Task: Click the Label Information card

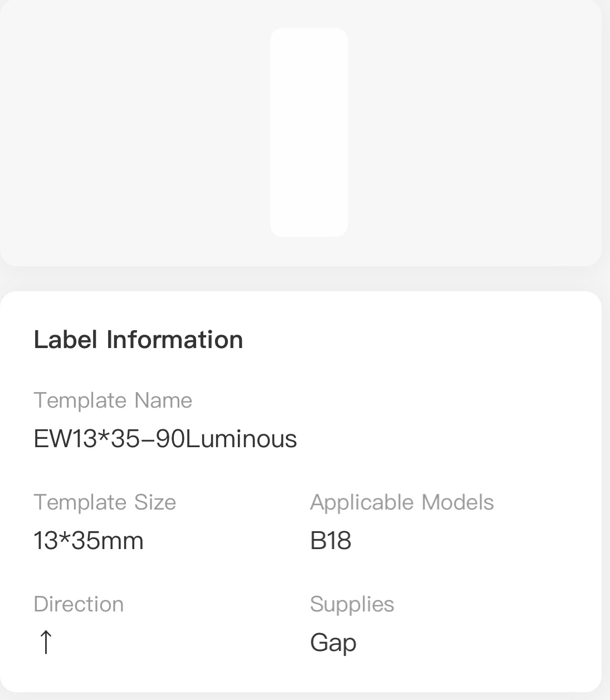Action: click(x=301, y=490)
